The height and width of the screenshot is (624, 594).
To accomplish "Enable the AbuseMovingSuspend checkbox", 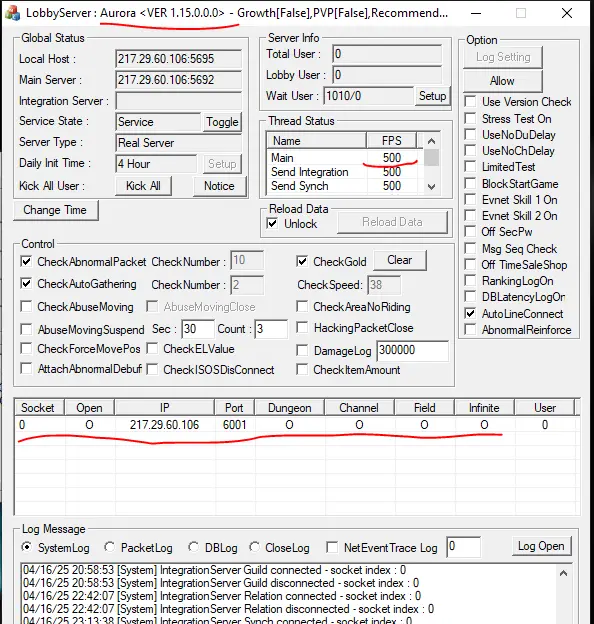I will (26, 329).
